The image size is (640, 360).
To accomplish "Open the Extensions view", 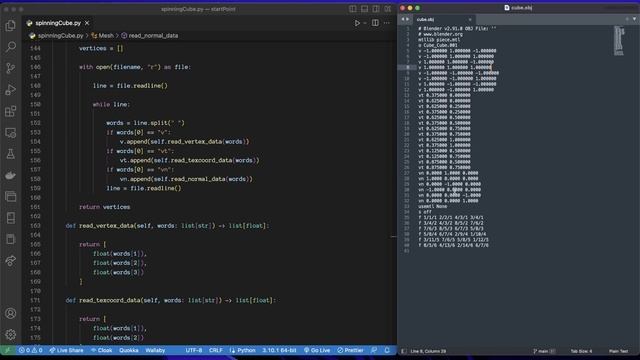I will point(11,111).
